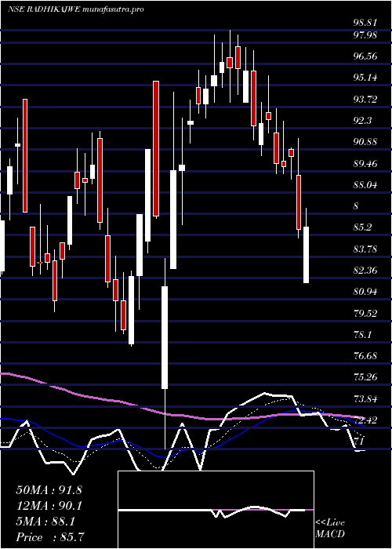This screenshot has width=392, height=549.
Task: Click the 90.88 price axis label
Action: pyautogui.click(x=365, y=142)
